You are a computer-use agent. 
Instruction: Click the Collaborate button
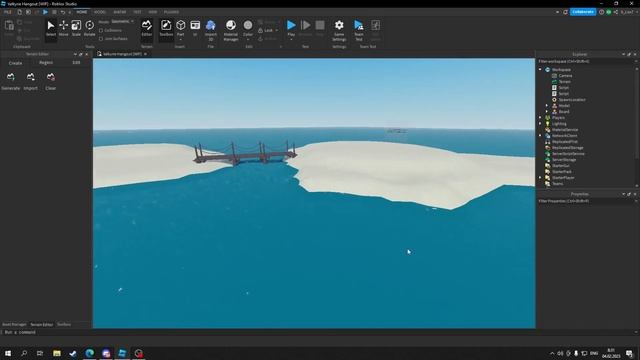(583, 12)
